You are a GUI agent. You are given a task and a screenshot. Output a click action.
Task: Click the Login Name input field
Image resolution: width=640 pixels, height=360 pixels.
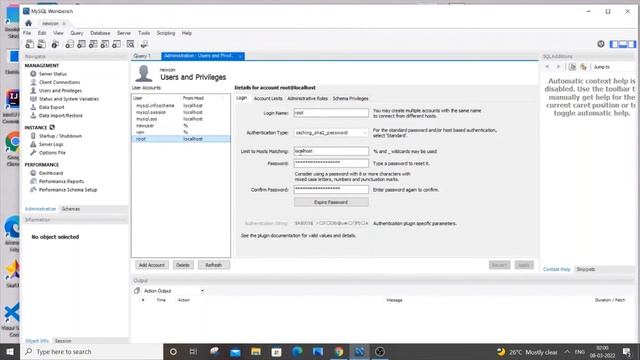pos(331,113)
